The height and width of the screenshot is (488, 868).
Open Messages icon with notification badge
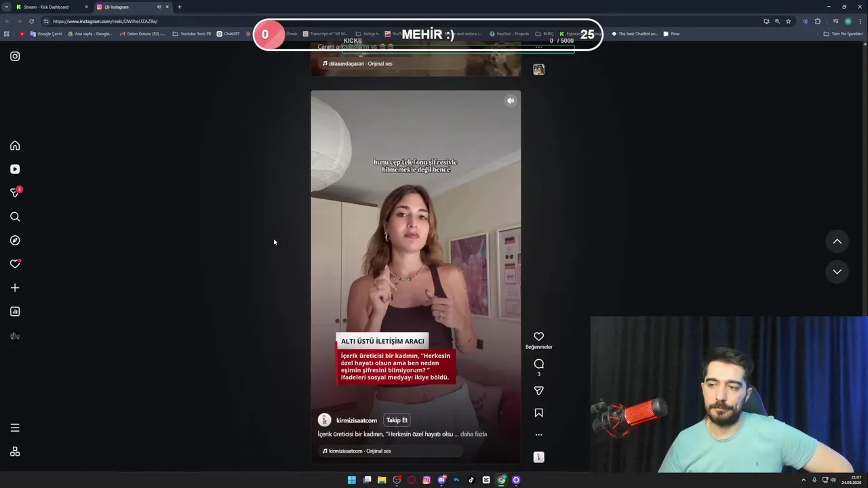[15, 192]
